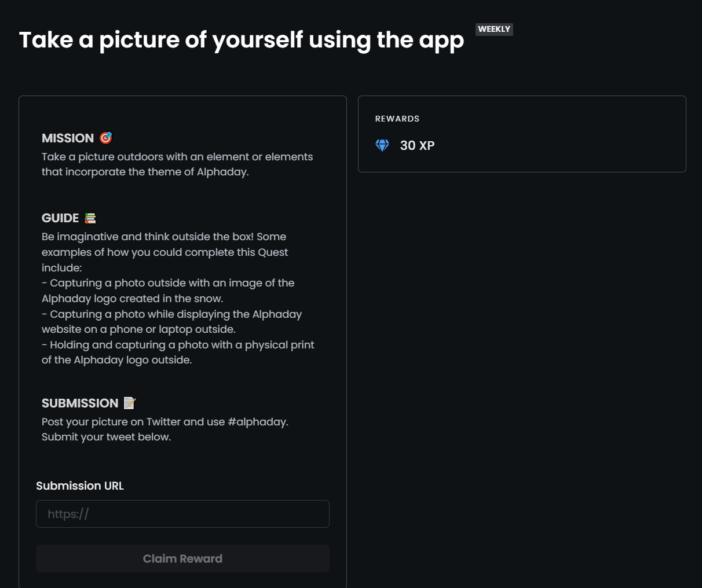Click the #alphaday hashtag text
Viewport: 702px width, 588px height.
click(257, 422)
